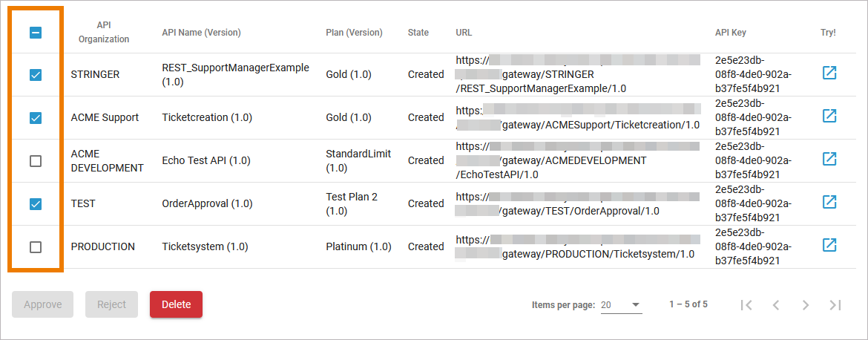Image resolution: width=868 pixels, height=340 pixels.
Task: Expand the Items per page dropdown
Action: tap(621, 304)
